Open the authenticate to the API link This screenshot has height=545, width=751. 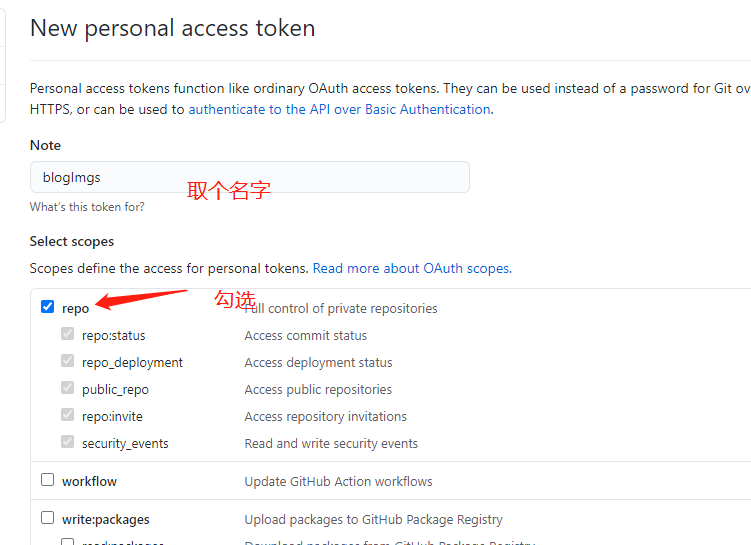coord(340,109)
